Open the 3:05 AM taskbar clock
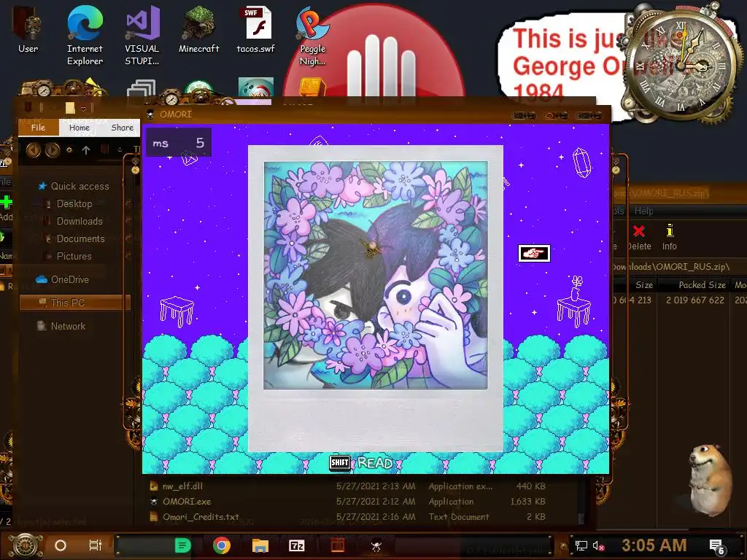The width and height of the screenshot is (747, 560). 654,545
